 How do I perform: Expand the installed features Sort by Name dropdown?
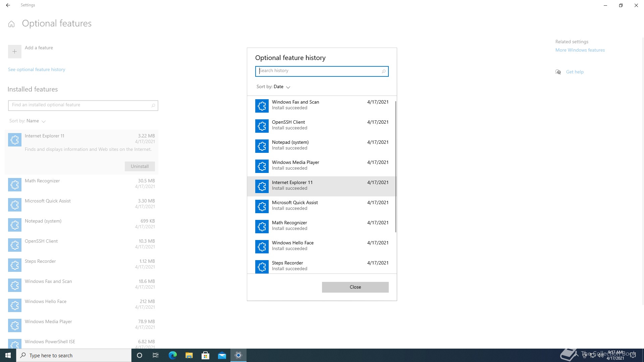point(28,121)
